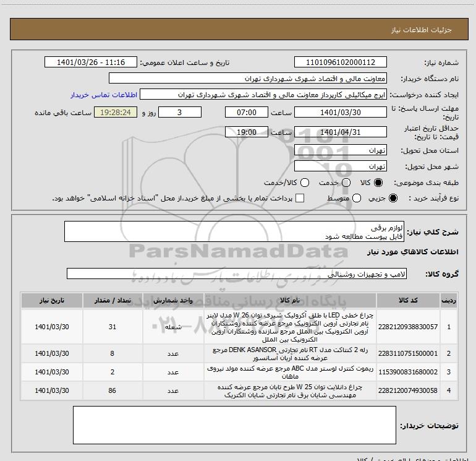Click the اطلاعات کالاهای مورد نیاز heading
This screenshot has width=476, height=461.
413,252
